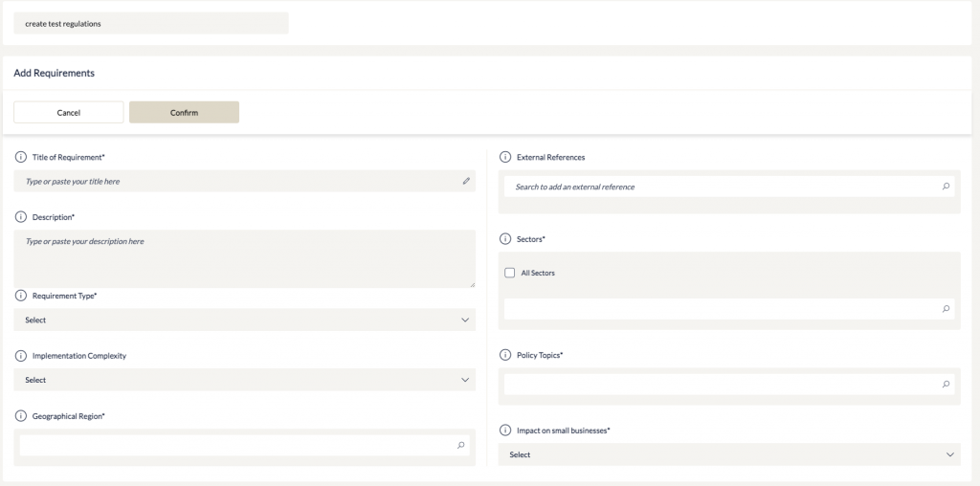Tick the All Sectors checkbox
The height and width of the screenshot is (486, 980).
[x=509, y=273]
